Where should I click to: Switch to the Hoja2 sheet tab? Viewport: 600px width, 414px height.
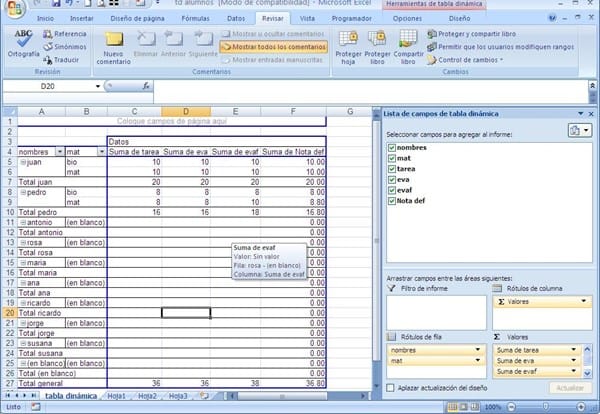tap(147, 396)
